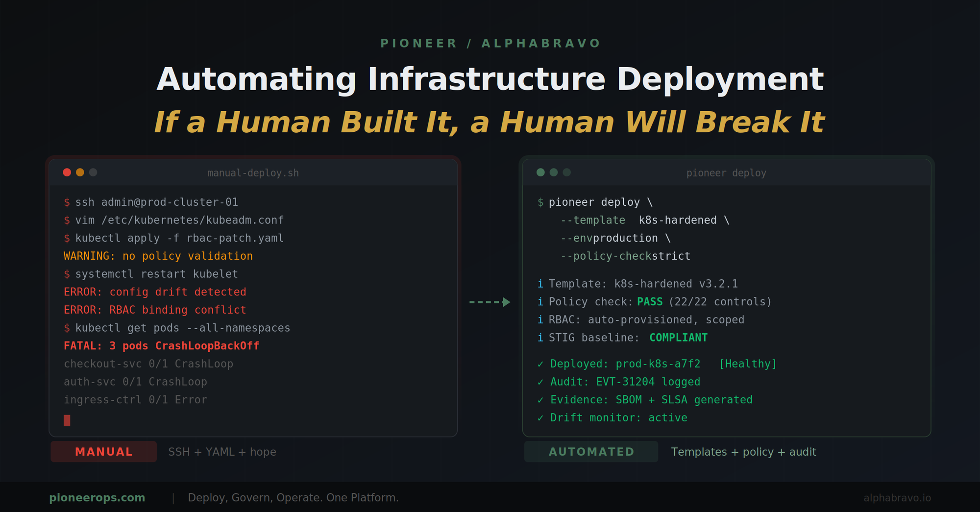Click the 'ingress-ctrl 0/1 Error' row
The width and height of the screenshot is (980, 512).
(135, 400)
